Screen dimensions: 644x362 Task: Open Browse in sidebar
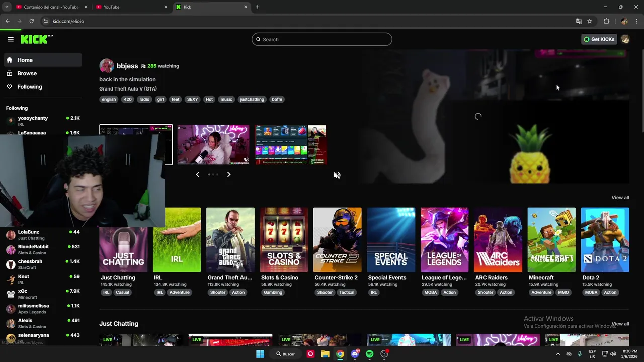point(42,73)
